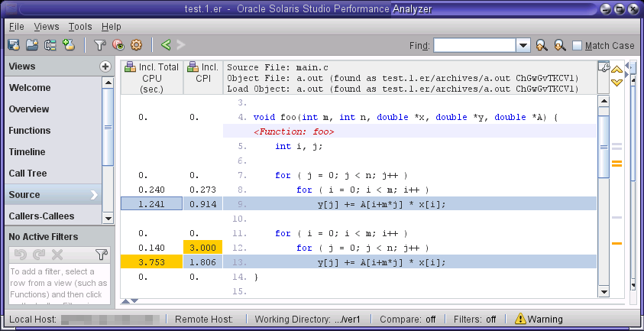644x331 pixels.
Task: Click the Views list scrollbar thumb
Action: click(108, 127)
